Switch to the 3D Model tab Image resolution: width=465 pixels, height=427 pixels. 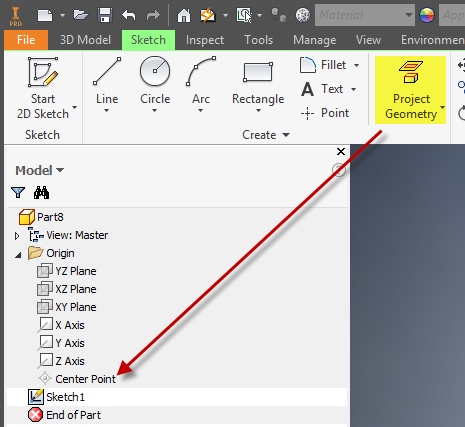coord(85,40)
